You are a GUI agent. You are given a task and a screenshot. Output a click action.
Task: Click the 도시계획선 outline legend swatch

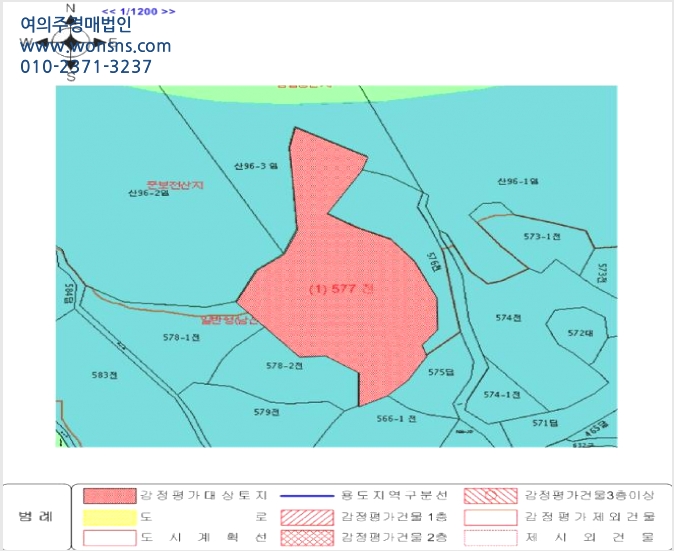[110, 538]
